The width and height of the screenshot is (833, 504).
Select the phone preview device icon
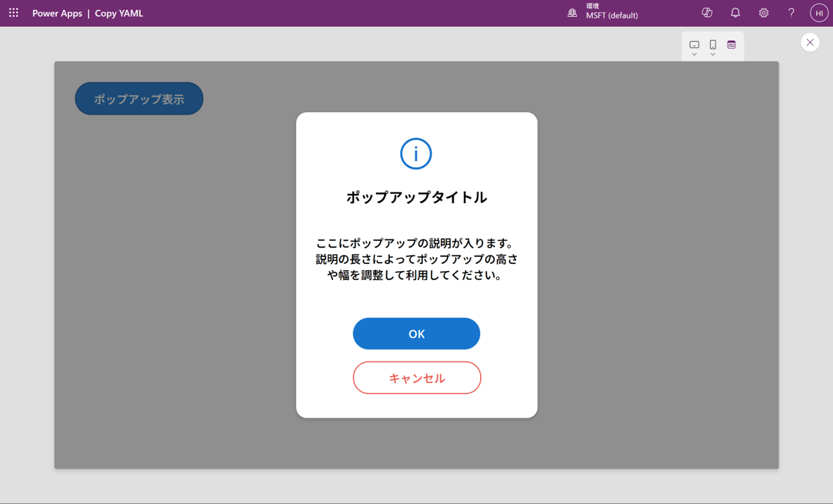(x=713, y=44)
